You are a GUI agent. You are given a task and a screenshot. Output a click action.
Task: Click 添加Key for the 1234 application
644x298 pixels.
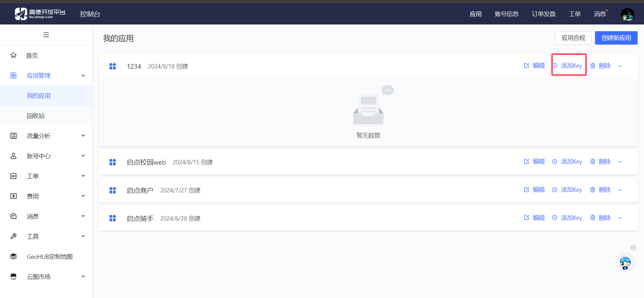coord(568,66)
